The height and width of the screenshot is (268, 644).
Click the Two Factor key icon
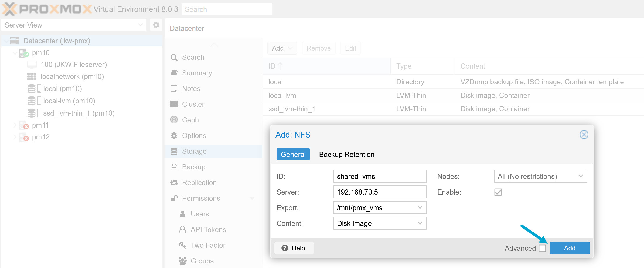point(183,245)
